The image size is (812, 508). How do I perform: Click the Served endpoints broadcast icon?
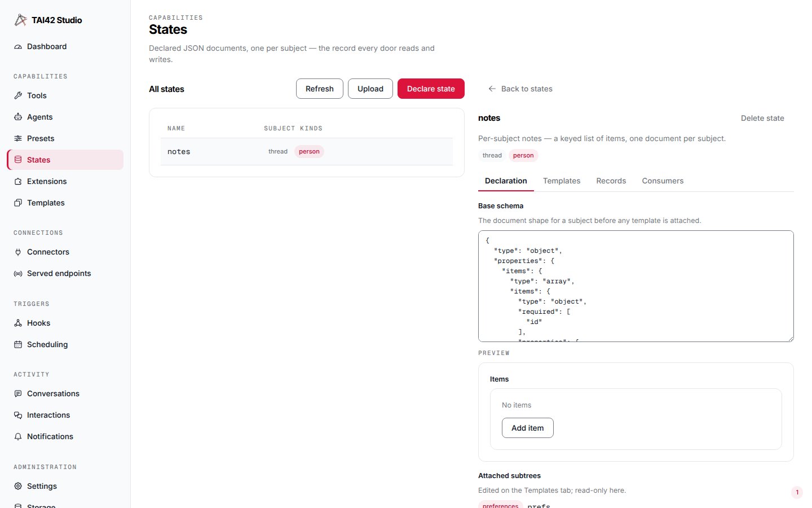(x=18, y=274)
